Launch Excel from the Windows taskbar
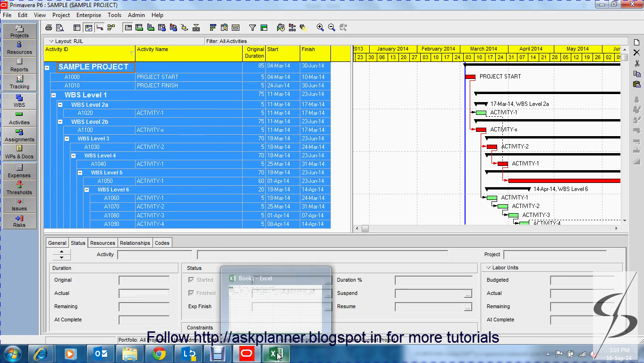The width and height of the screenshot is (644, 363). [x=276, y=353]
